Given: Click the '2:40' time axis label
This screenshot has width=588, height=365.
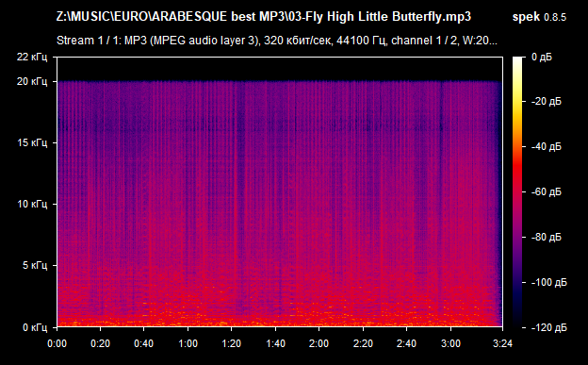Looking at the screenshot, I should [x=406, y=343].
